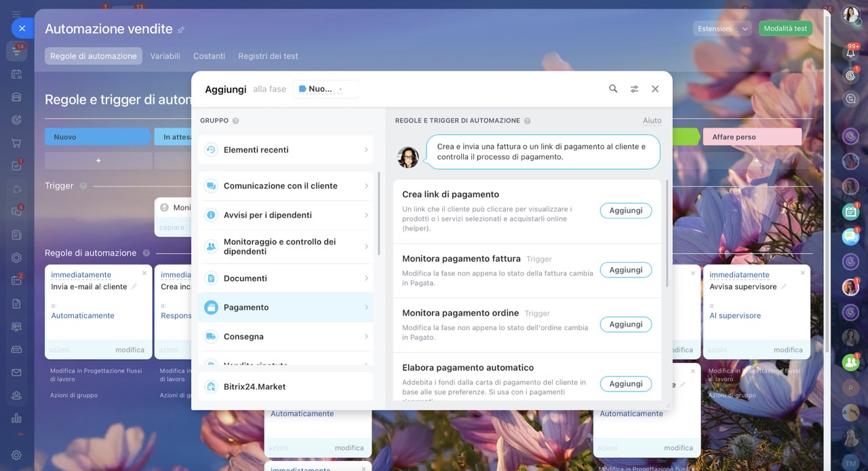Click the Consegna truck icon
Viewport: 868px width, 471px height.
click(211, 337)
